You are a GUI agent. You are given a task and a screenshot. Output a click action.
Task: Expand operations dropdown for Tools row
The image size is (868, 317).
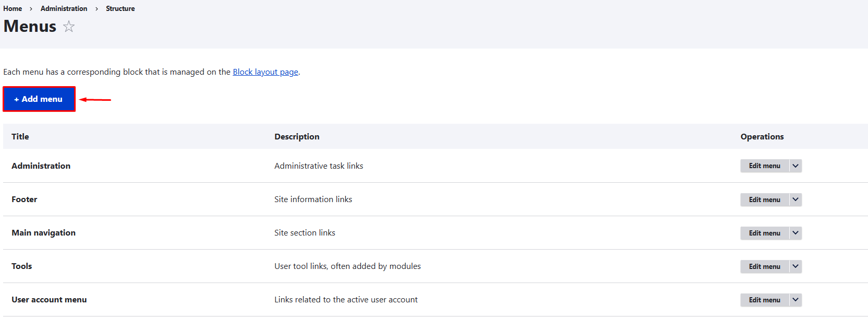[795, 266]
